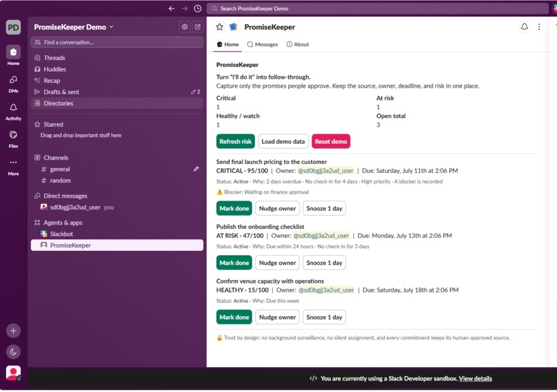Open the DMs icon in left rail
Image resolution: width=557 pixels, height=392 pixels.
click(x=13, y=80)
